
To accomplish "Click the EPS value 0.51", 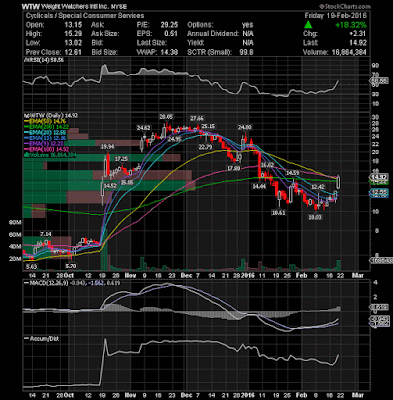I will (172, 34).
